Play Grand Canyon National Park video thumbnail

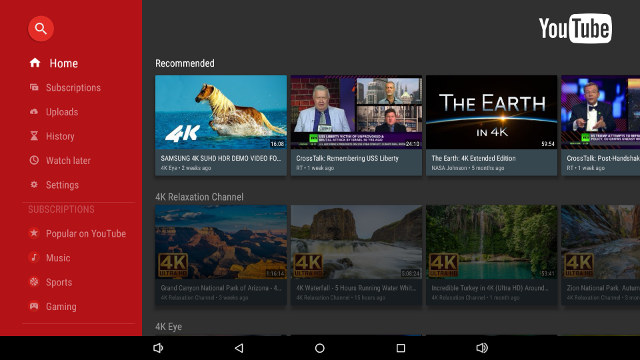click(221, 242)
